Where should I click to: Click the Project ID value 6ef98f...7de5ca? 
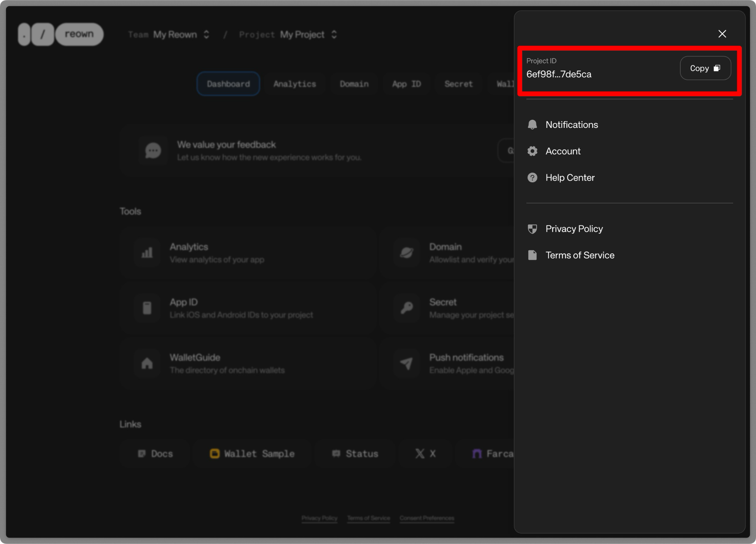[x=559, y=74]
